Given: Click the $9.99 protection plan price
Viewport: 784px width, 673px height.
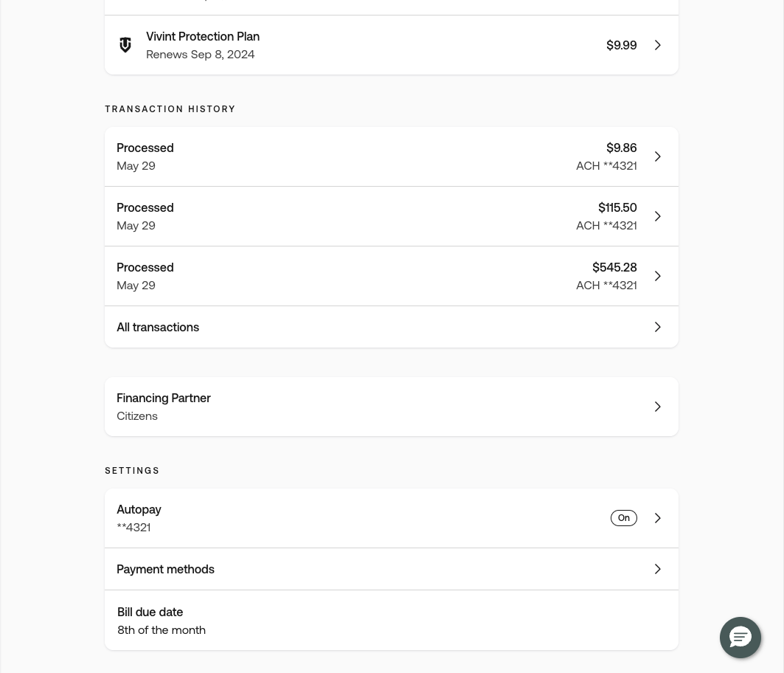Looking at the screenshot, I should click(622, 45).
